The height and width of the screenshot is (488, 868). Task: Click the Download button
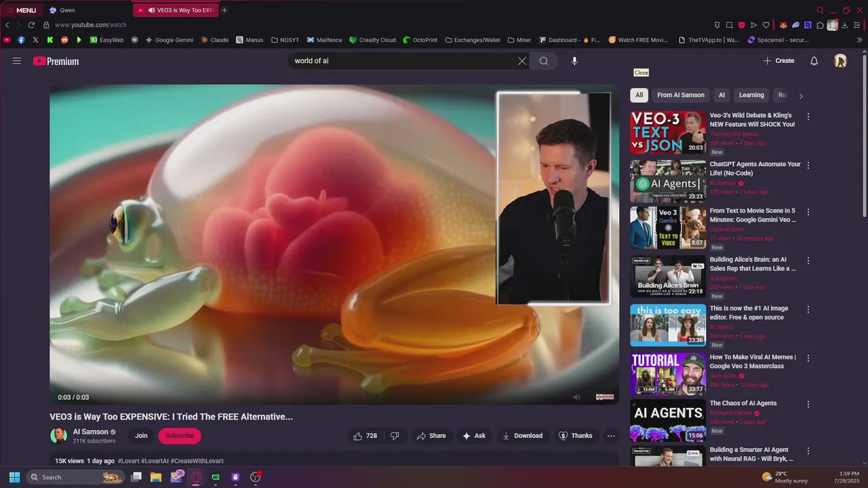coord(522,436)
